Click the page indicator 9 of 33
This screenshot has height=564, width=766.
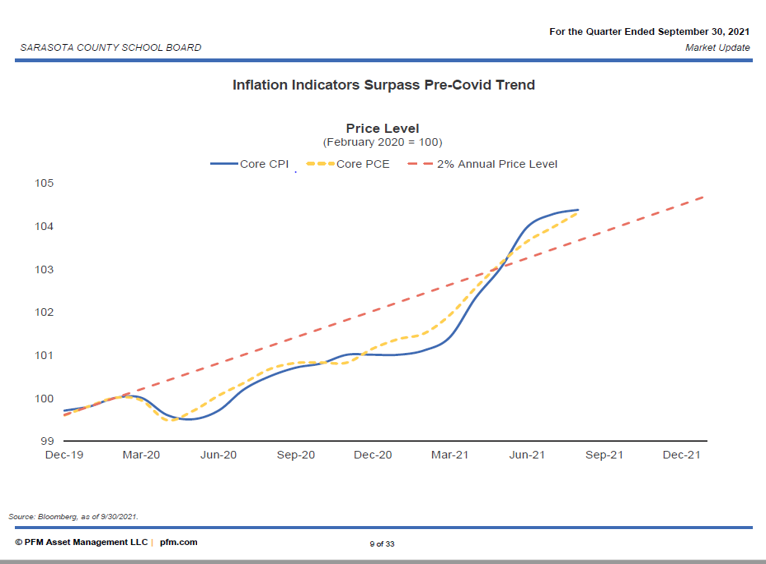pos(383,543)
